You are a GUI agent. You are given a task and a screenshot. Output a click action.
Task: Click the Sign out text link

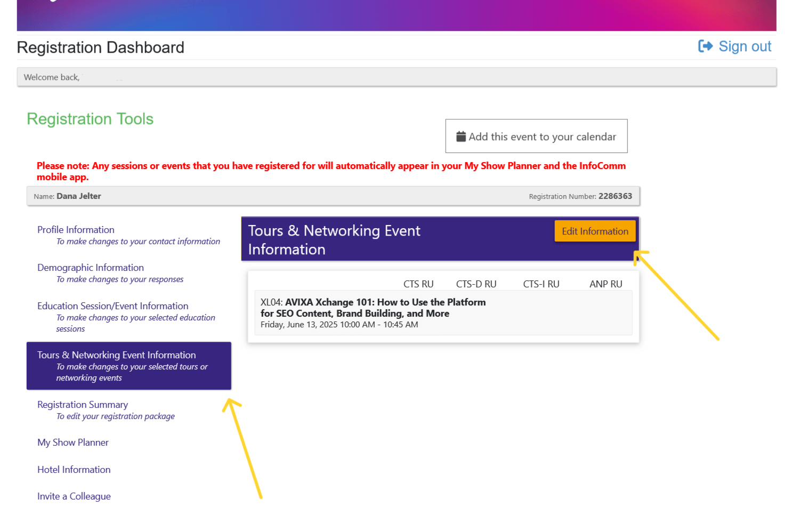click(x=745, y=47)
